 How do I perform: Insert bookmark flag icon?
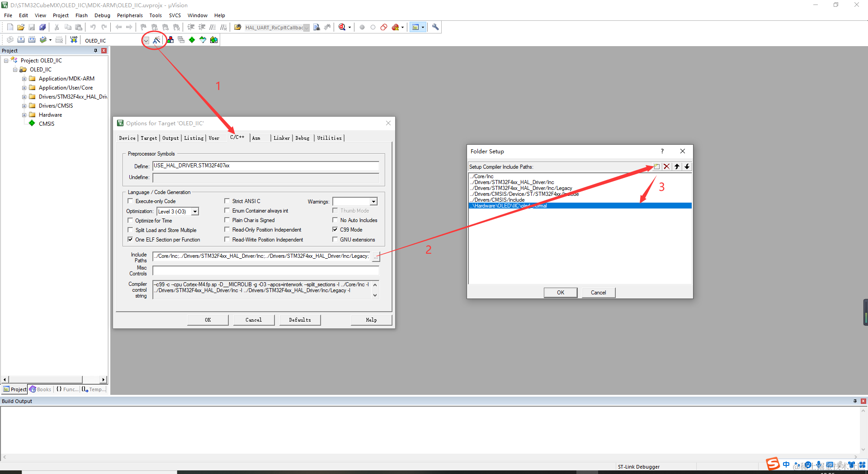(143, 27)
